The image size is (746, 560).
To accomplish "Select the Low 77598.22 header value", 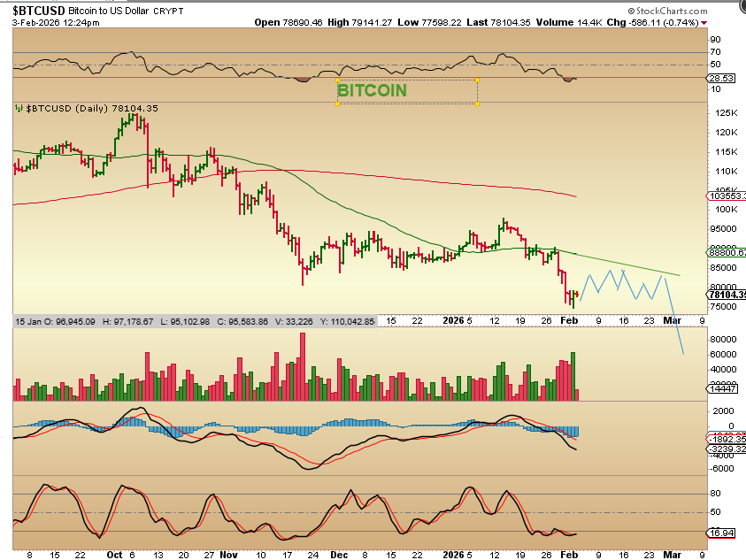I will point(429,22).
